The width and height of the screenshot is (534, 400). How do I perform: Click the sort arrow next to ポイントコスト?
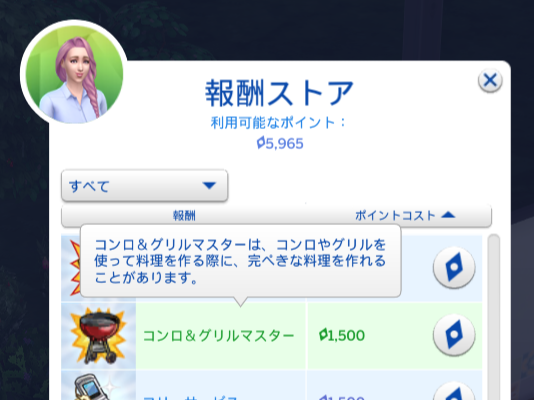pyautogui.click(x=448, y=215)
